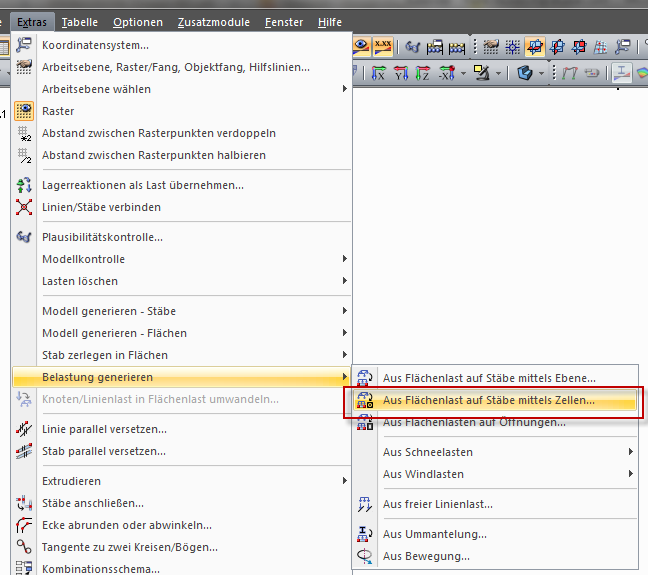This screenshot has width=648, height=575.
Task: Choose Abstand zwischen Rasterpunkten halbieren
Action: coord(182,155)
